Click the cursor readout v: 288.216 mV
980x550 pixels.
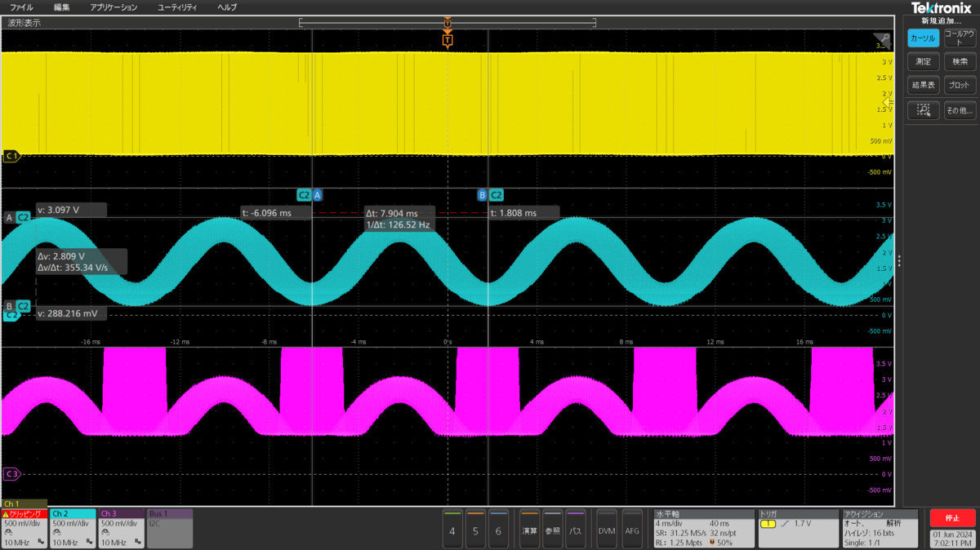(71, 313)
